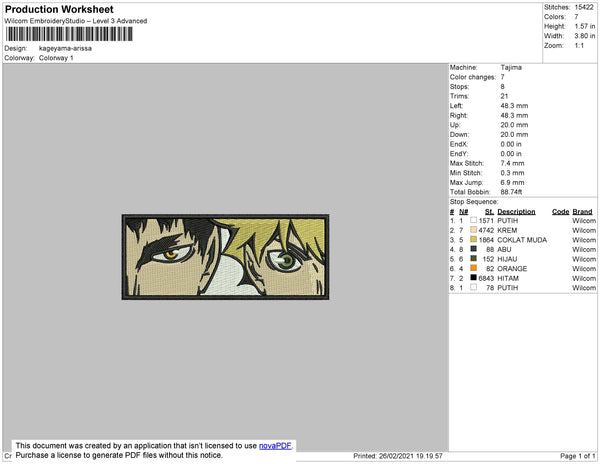The image size is (600, 464).
Task: Select the 6843 HITAM color swatch
Action: 474,278
